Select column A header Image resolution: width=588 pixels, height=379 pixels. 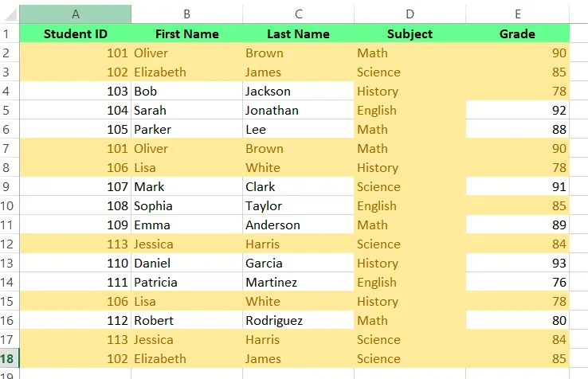coord(76,14)
